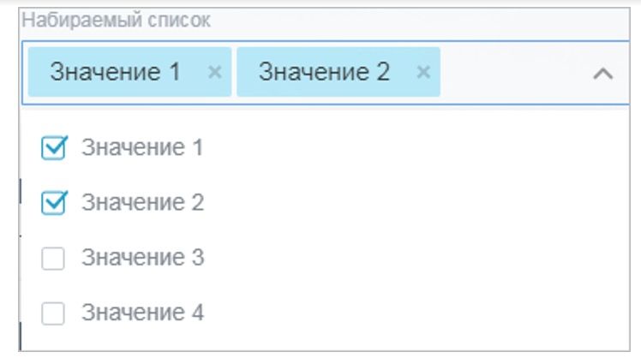Image resolution: width=641 pixels, height=364 pixels.
Task: Click blank row space right of Значение 1 option
Action: pyautogui.click(x=415, y=147)
